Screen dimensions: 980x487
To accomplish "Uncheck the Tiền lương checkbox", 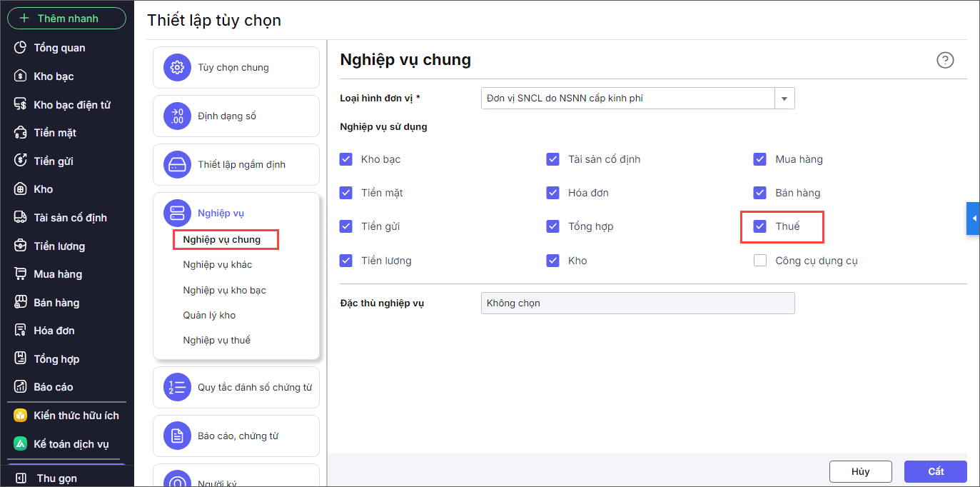I will tap(346, 261).
